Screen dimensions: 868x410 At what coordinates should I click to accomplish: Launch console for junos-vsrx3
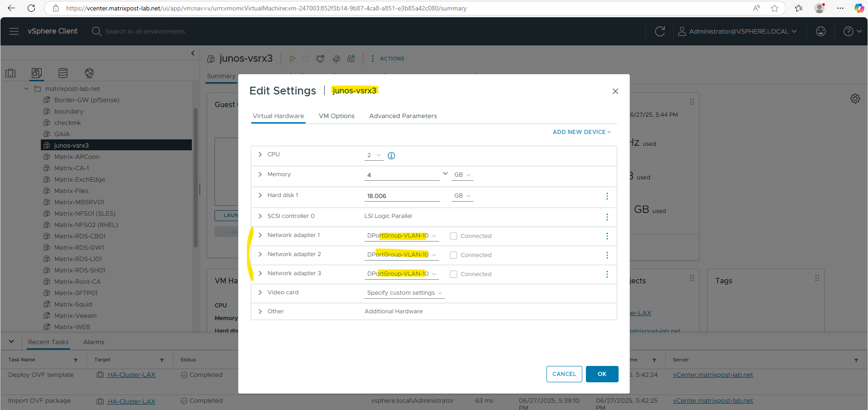point(320,59)
